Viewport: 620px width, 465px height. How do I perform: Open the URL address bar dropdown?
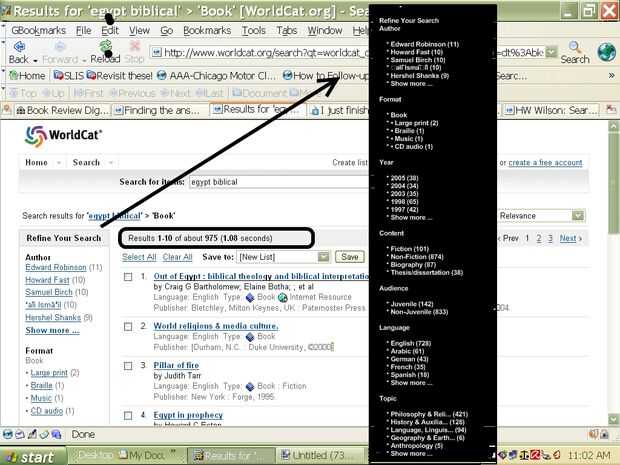tap(551, 52)
